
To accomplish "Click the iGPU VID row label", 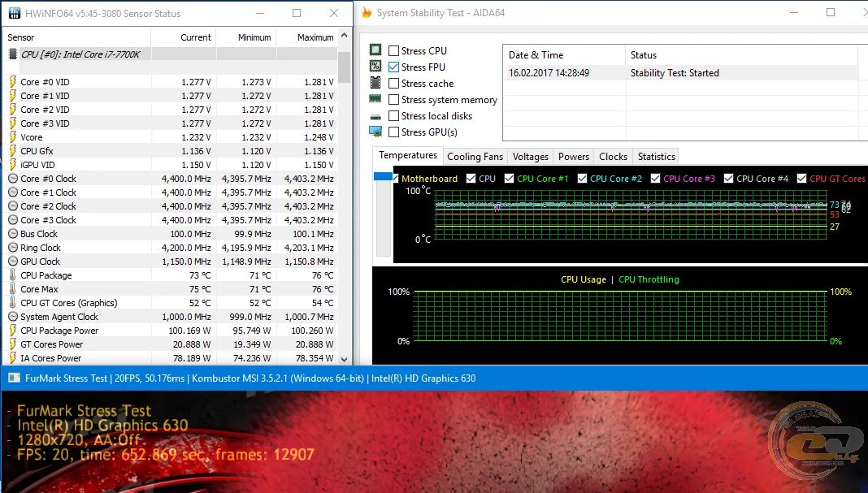I will [x=37, y=165].
